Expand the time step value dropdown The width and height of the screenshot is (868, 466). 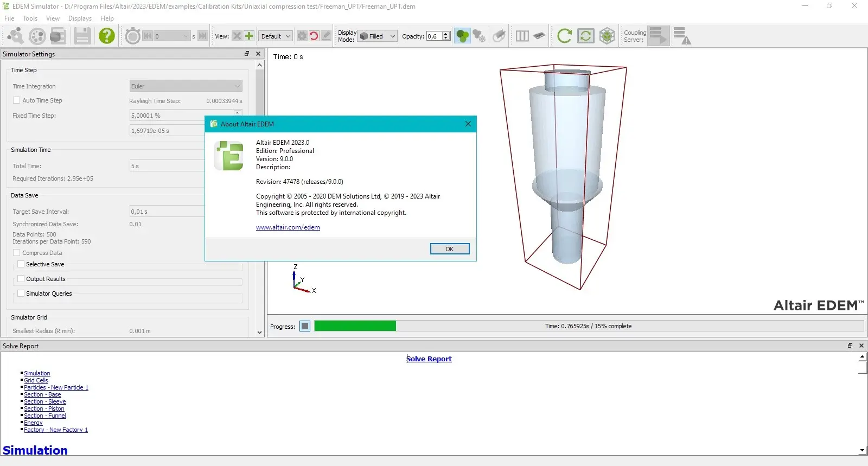point(186,36)
